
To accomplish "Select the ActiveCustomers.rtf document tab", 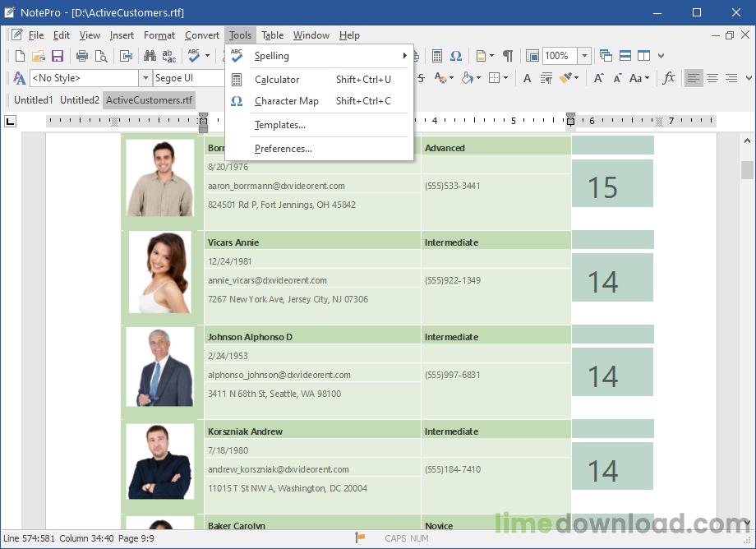I will pos(149,100).
